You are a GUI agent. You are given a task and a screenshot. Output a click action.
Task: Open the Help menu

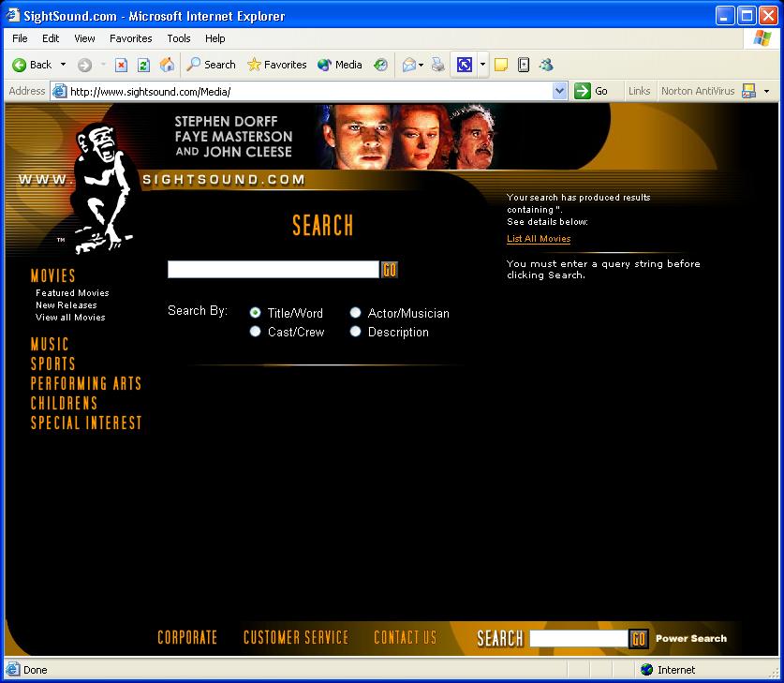(215, 38)
